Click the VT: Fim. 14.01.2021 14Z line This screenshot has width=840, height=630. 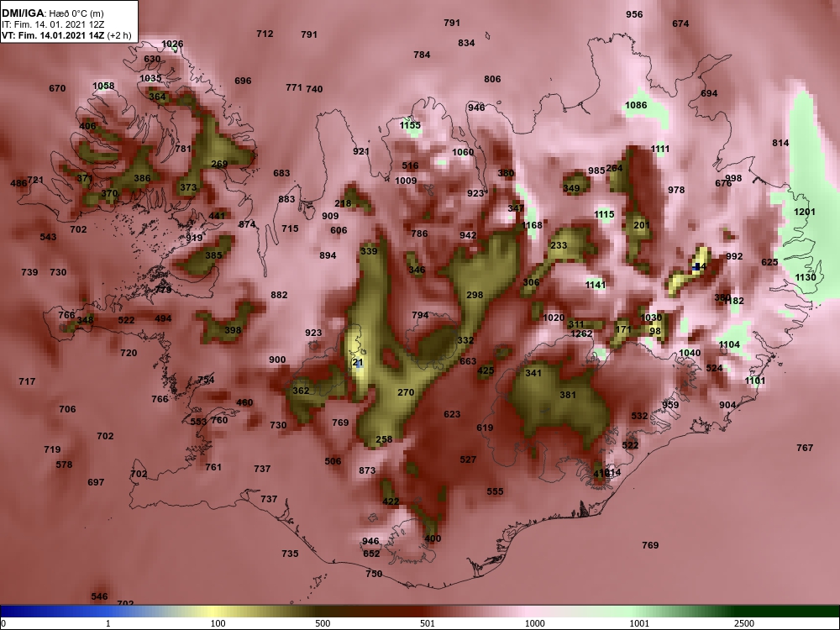pos(66,36)
